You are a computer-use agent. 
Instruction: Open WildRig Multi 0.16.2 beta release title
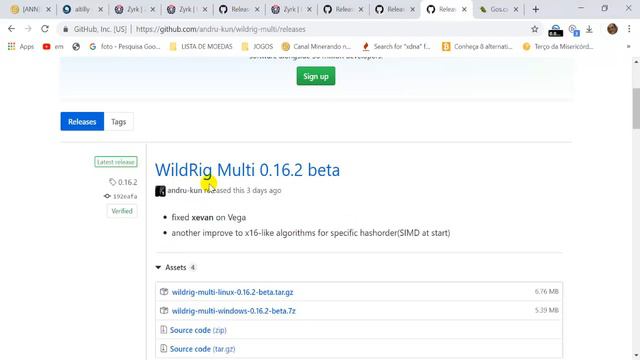click(x=247, y=170)
